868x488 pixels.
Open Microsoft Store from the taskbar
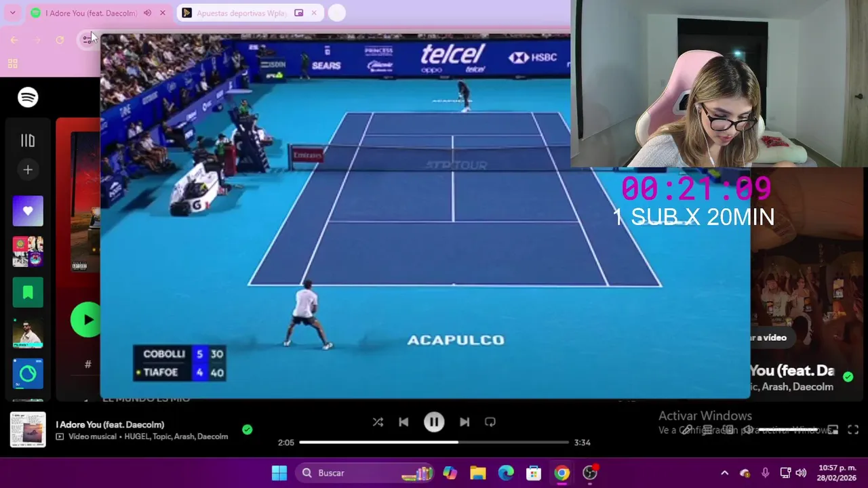[534, 473]
